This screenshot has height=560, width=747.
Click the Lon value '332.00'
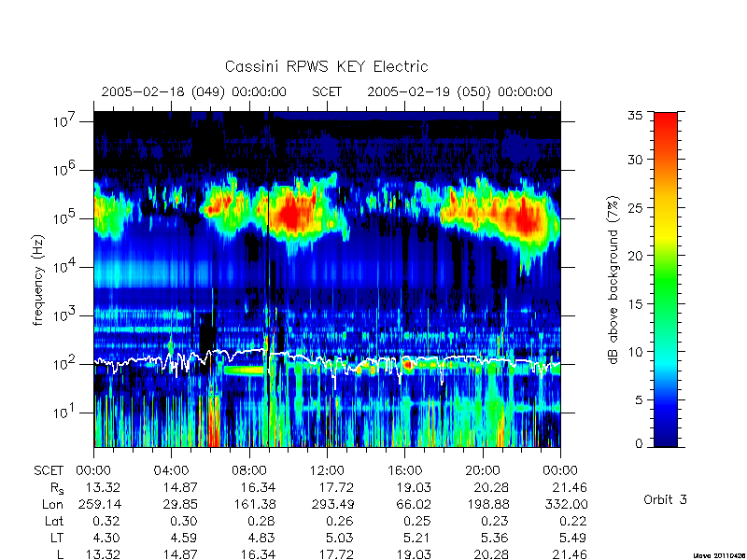pyautogui.click(x=566, y=504)
